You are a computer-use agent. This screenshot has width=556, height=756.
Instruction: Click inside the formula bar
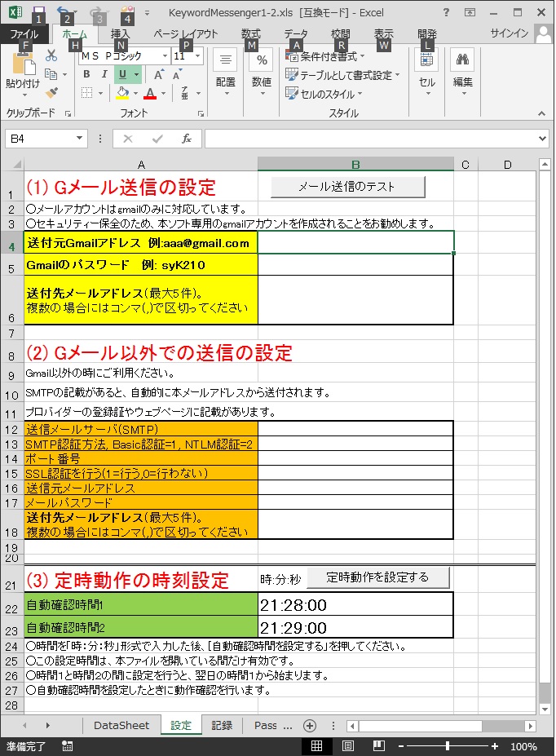(370, 139)
